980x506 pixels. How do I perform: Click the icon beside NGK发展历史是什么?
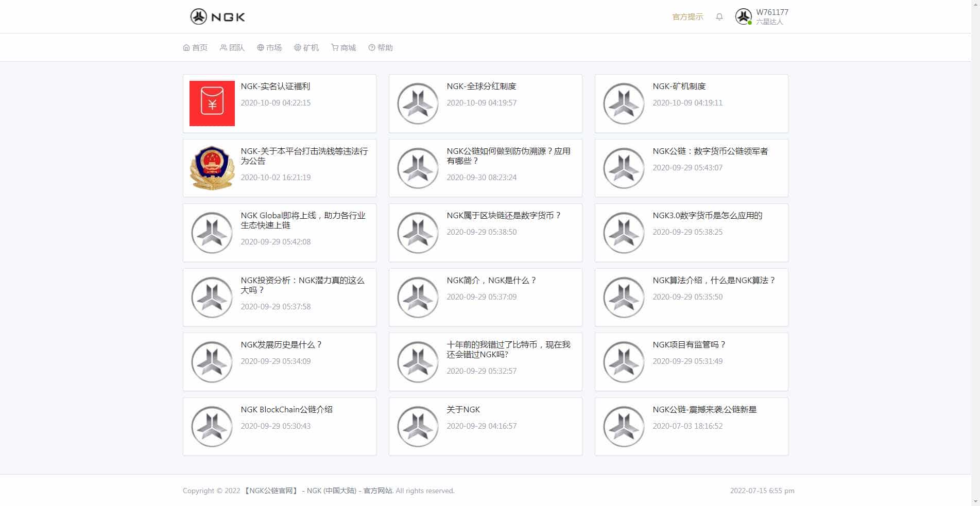pyautogui.click(x=212, y=362)
